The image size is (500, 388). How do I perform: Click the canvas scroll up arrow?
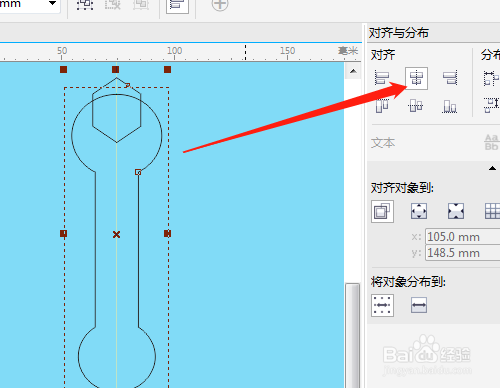tap(353, 71)
